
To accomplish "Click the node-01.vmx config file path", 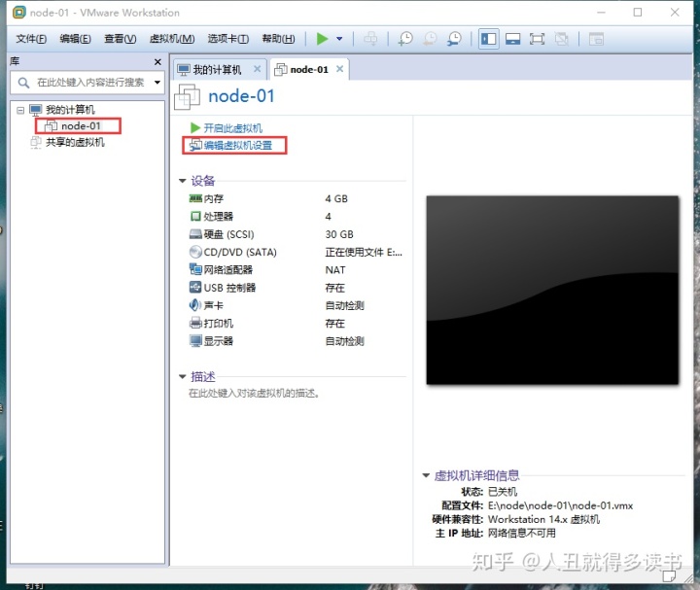I will pyautogui.click(x=560, y=505).
